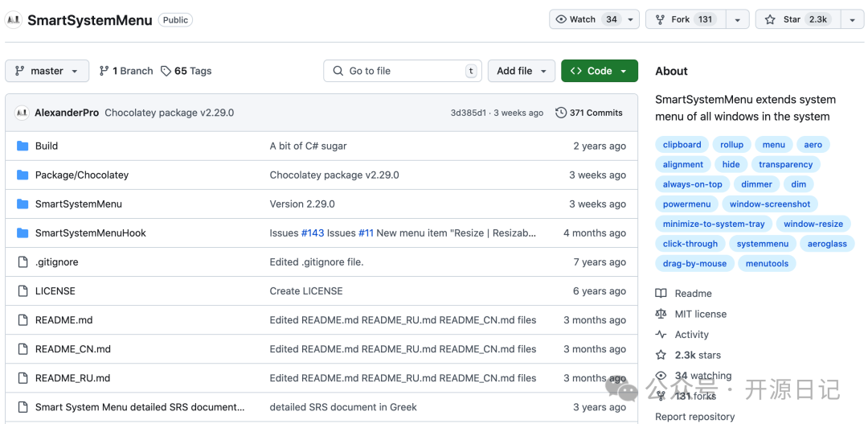Click the branch icon beside 1 Branch
This screenshot has width=868, height=424.
coord(104,71)
